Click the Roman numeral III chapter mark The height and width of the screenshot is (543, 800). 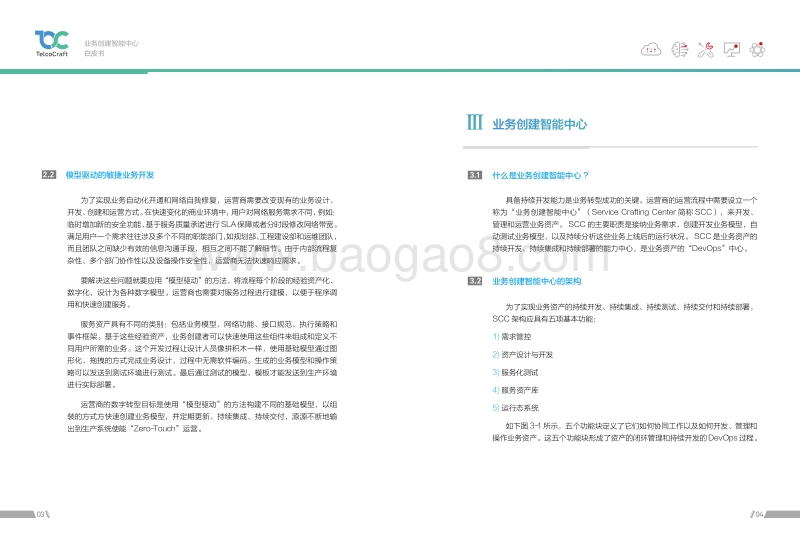[x=474, y=122]
